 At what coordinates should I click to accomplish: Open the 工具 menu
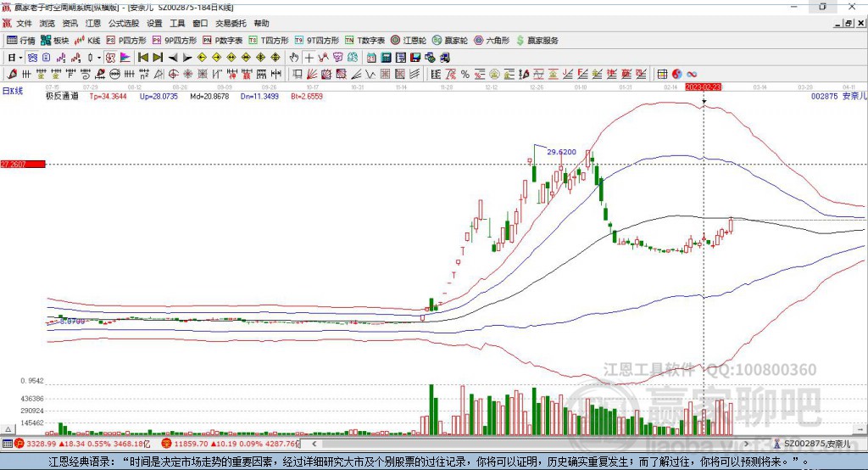click(177, 23)
